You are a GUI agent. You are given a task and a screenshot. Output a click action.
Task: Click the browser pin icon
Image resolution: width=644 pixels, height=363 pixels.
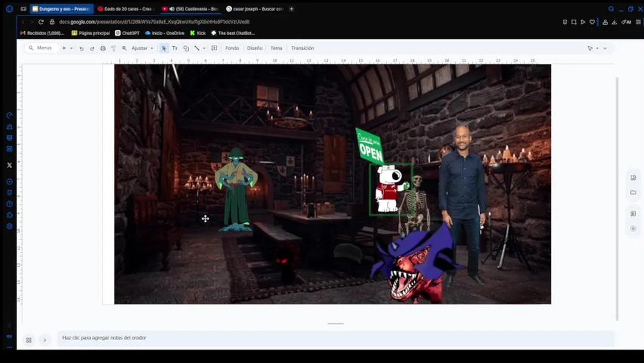pyautogui.click(x=565, y=22)
